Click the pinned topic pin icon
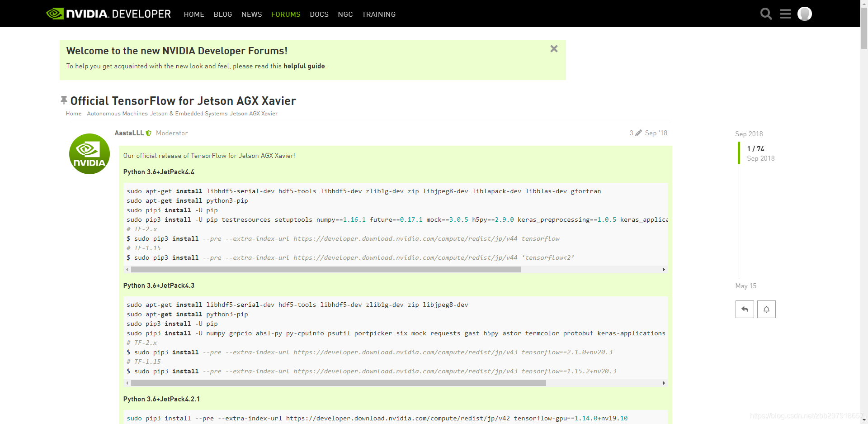 (x=64, y=100)
